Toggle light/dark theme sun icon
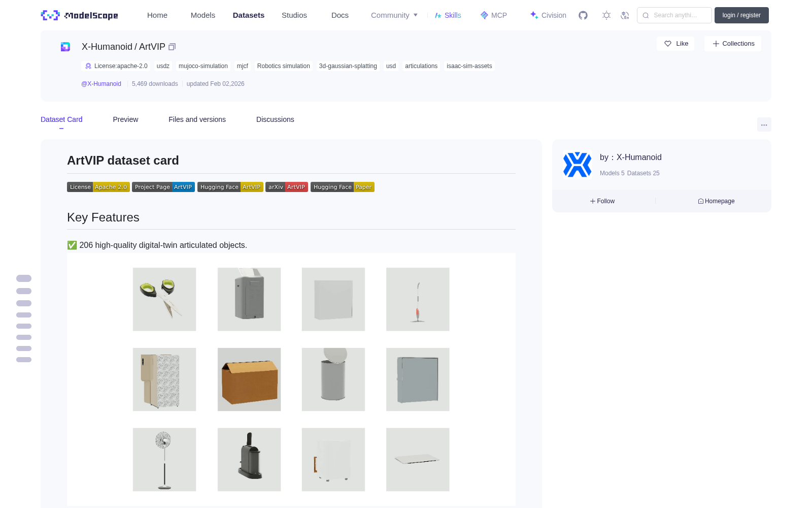 click(606, 15)
